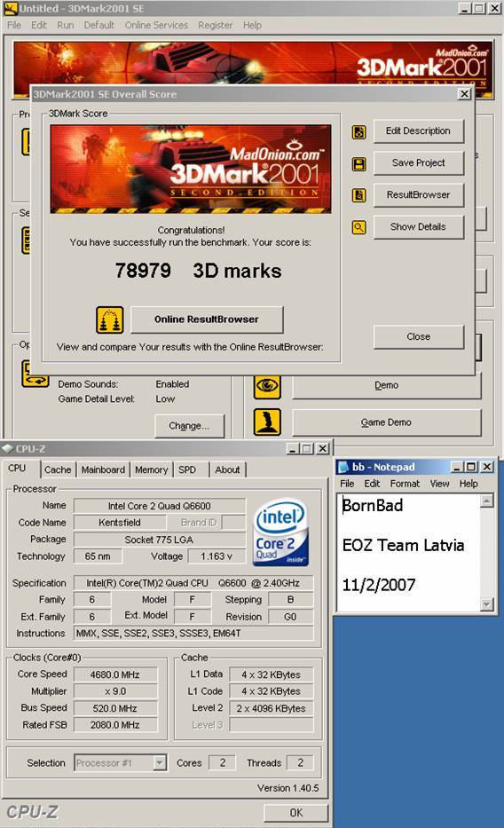Image resolution: width=504 pixels, height=828 pixels.
Task: Open the Edit Description button
Action: coord(419,131)
